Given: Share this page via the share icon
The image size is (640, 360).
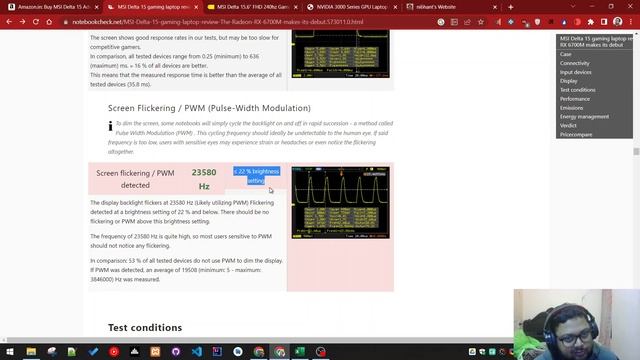Looking at the screenshot, I should point(467,22).
